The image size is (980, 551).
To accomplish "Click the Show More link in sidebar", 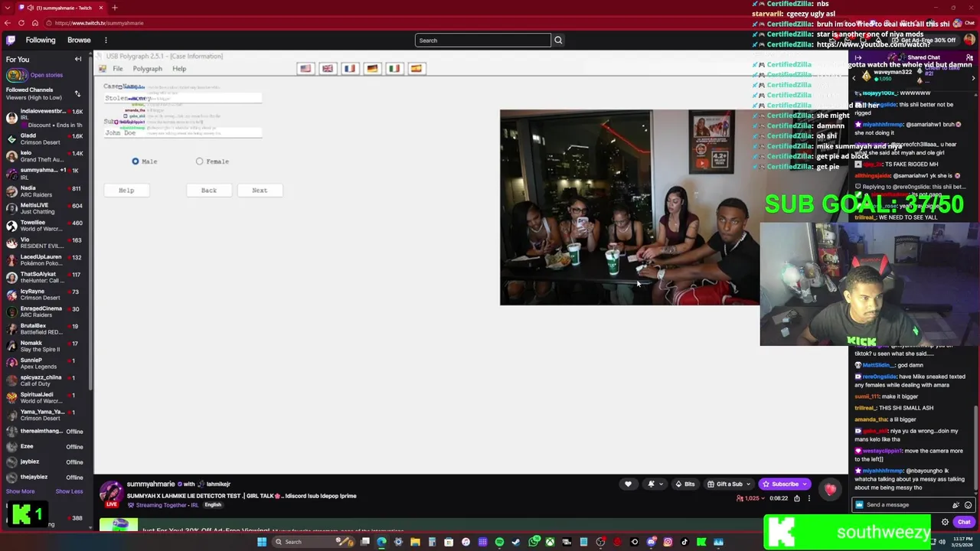I will point(21,491).
